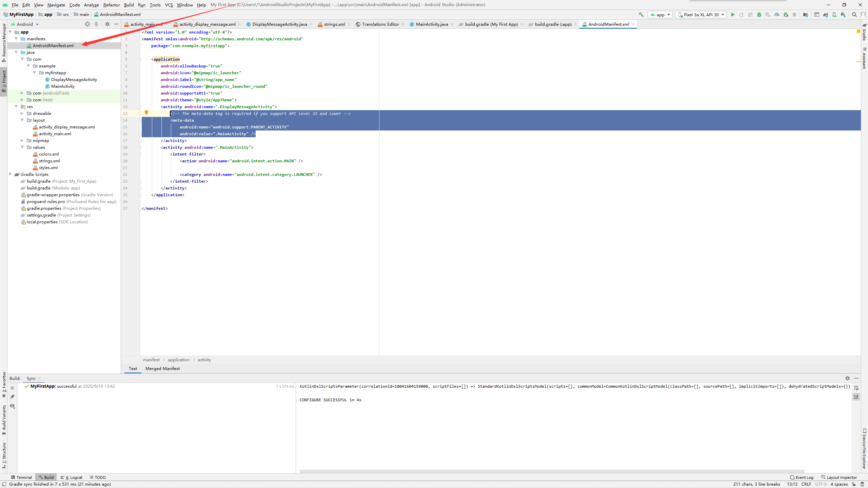Screen dimensions: 868x488
Task: Run the app with green play button
Action: (x=733, y=15)
